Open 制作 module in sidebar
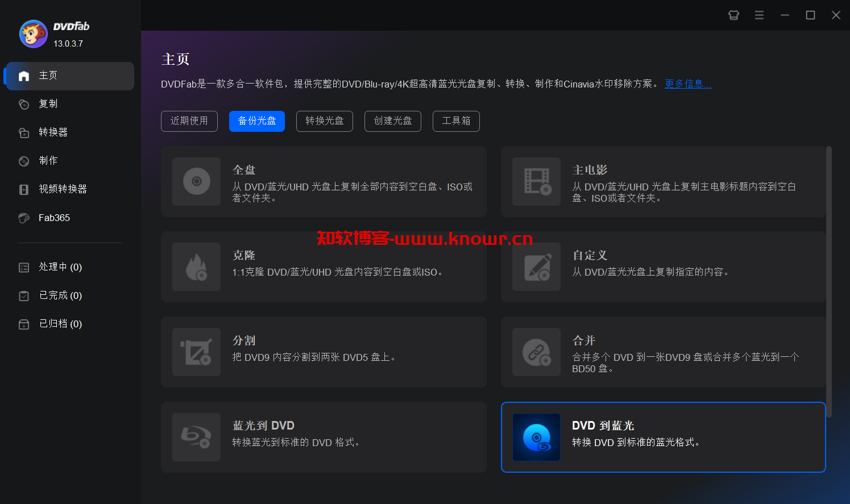 pos(69,161)
